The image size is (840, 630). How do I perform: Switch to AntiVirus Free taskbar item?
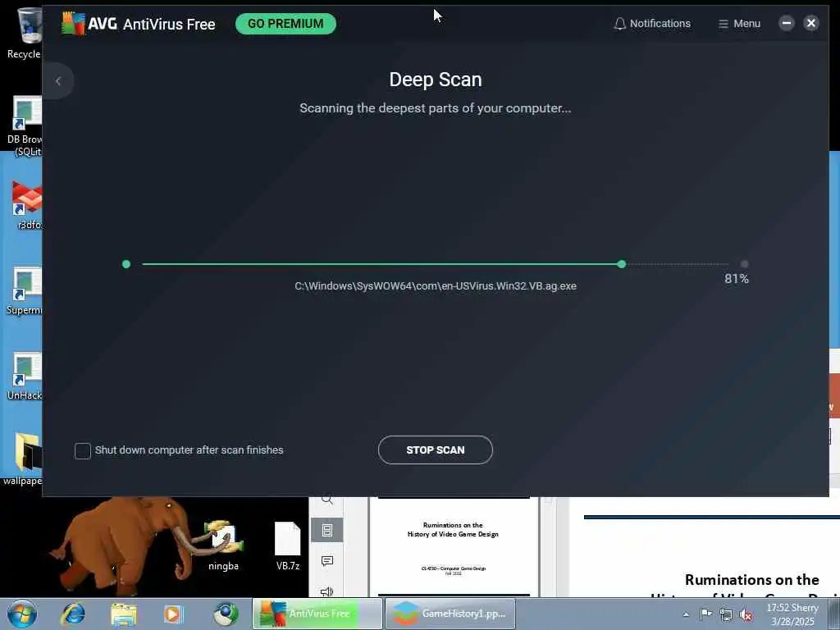(317, 614)
